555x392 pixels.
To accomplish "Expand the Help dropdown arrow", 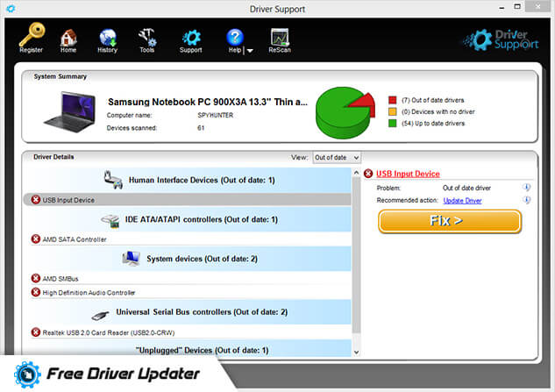I will pyautogui.click(x=250, y=51).
